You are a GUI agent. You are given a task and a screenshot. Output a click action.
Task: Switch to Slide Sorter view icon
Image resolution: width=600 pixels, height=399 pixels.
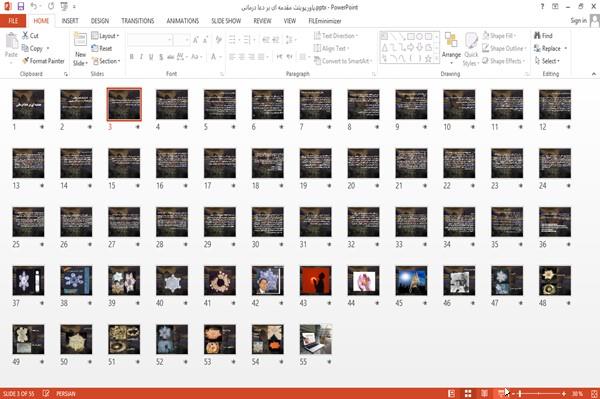468,393
